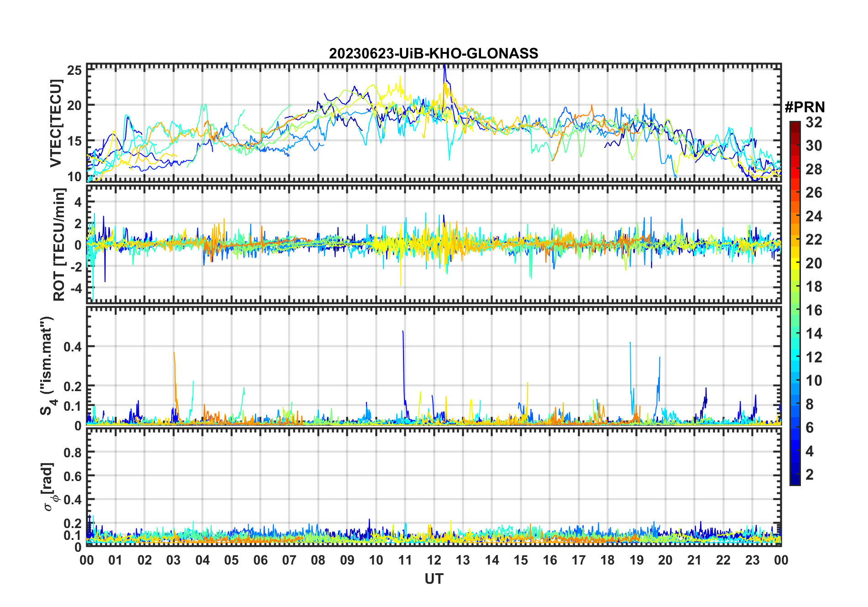Screen dimensions: 868x607
Task: Click UT axis tick label 09
Action: (347, 560)
